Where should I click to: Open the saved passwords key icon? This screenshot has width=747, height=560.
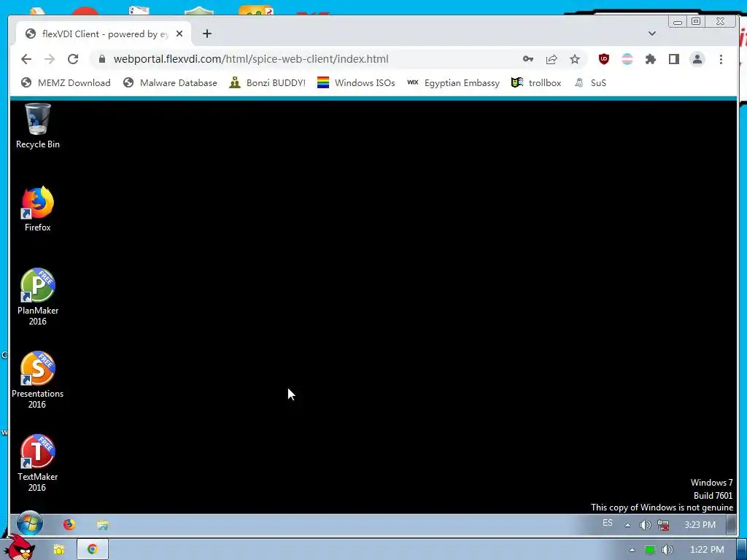(x=528, y=59)
